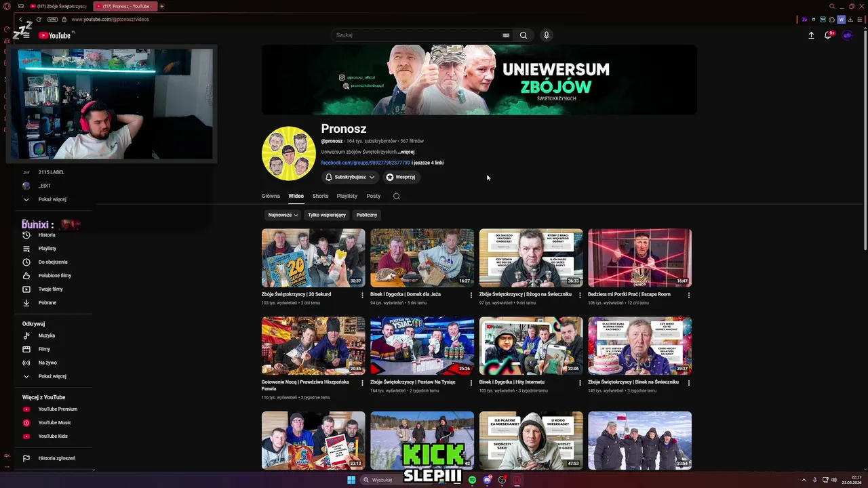Open options for 'Binek na Świeczniku' video

pos(689,382)
